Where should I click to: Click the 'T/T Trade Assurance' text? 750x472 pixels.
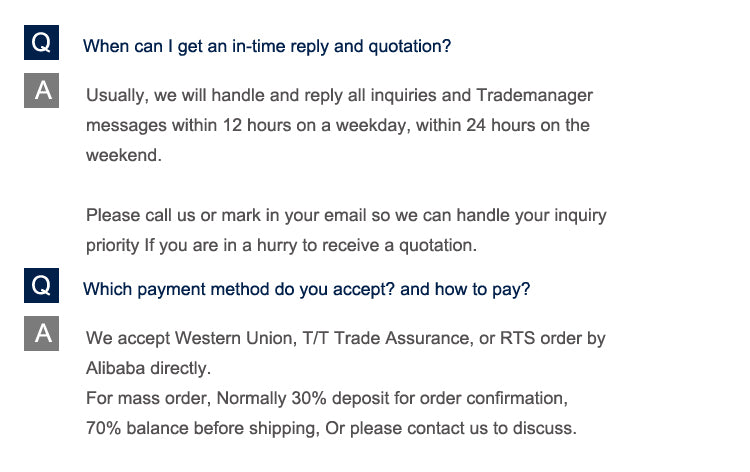(x=386, y=338)
